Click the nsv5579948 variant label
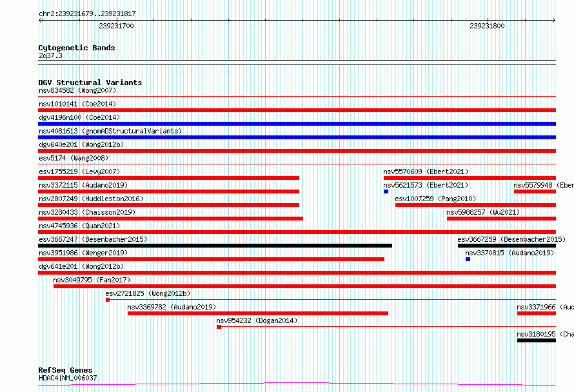Viewport: 574px width, 392px height. 544,185
